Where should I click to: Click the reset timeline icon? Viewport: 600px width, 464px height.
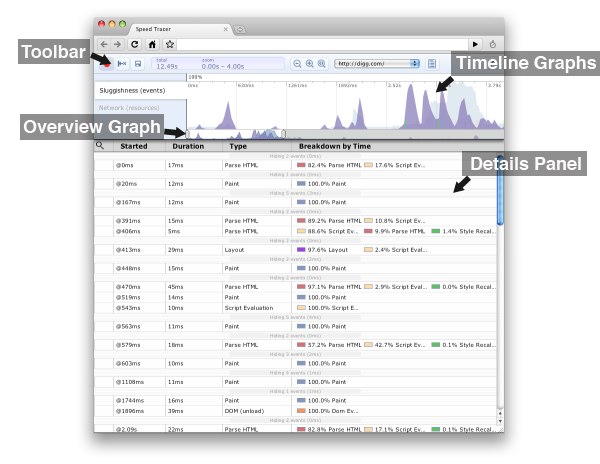pos(122,63)
